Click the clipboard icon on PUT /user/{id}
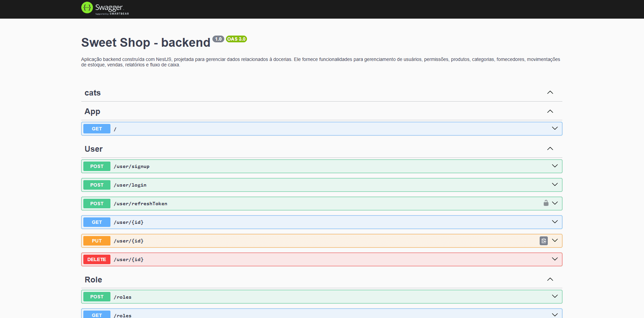The width and height of the screenshot is (644, 318). coord(544,240)
